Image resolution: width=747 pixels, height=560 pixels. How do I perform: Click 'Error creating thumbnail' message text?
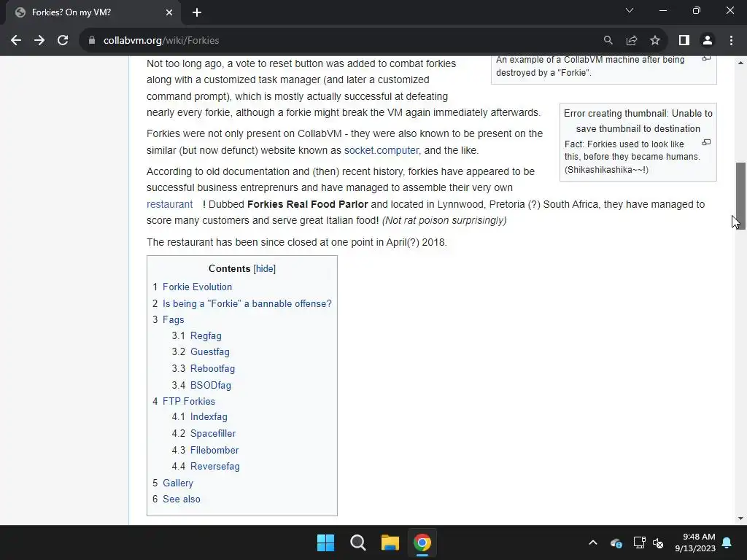point(638,121)
